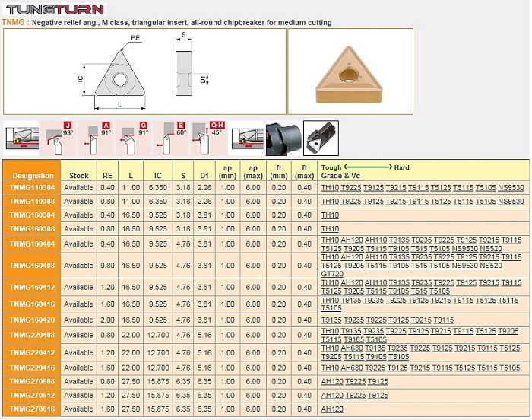The image size is (532, 420).
Task: Pick the E 60° approach angle icon
Action: (x=173, y=138)
